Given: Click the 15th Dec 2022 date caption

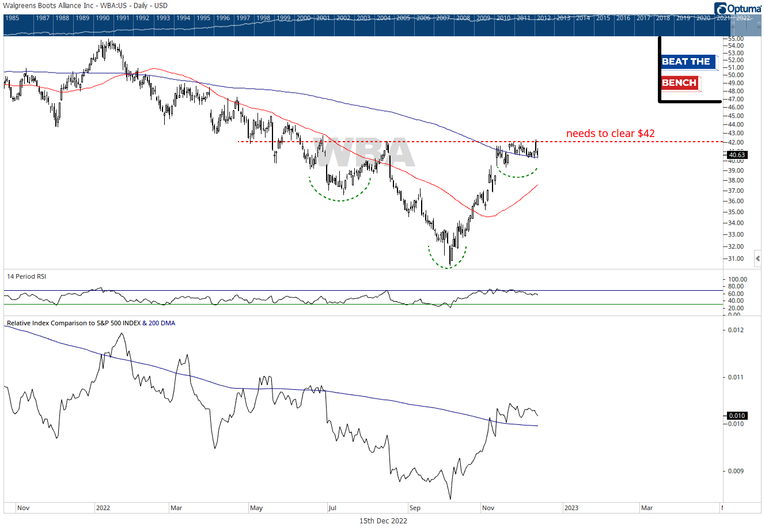Looking at the screenshot, I should click(x=383, y=520).
